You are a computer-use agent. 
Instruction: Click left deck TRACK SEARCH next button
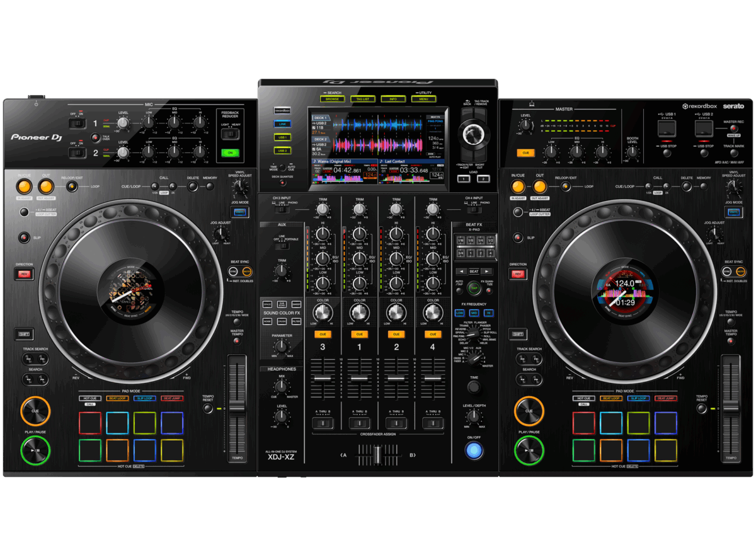pyautogui.click(x=42, y=360)
